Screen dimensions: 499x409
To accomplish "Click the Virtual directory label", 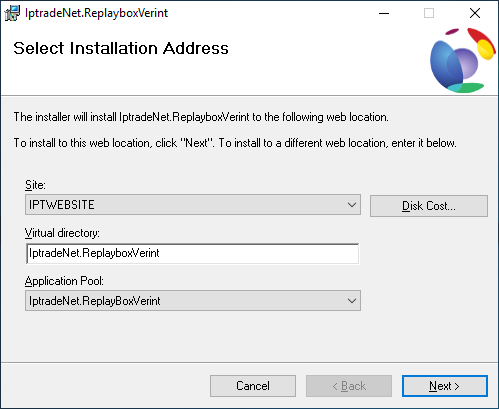I will tap(62, 233).
